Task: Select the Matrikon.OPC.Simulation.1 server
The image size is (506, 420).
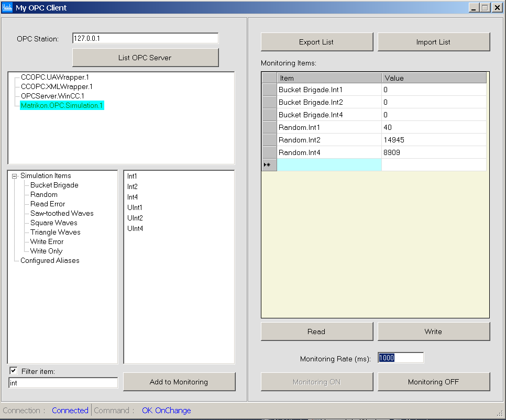Action: point(62,105)
